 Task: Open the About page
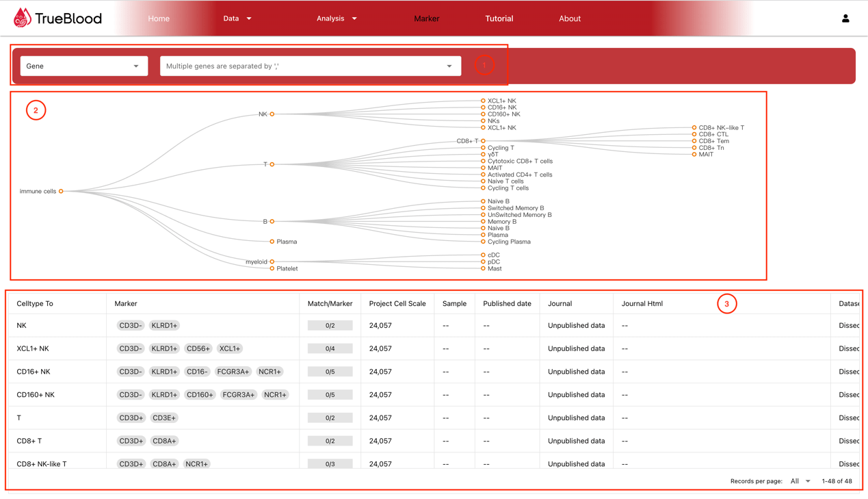click(570, 18)
